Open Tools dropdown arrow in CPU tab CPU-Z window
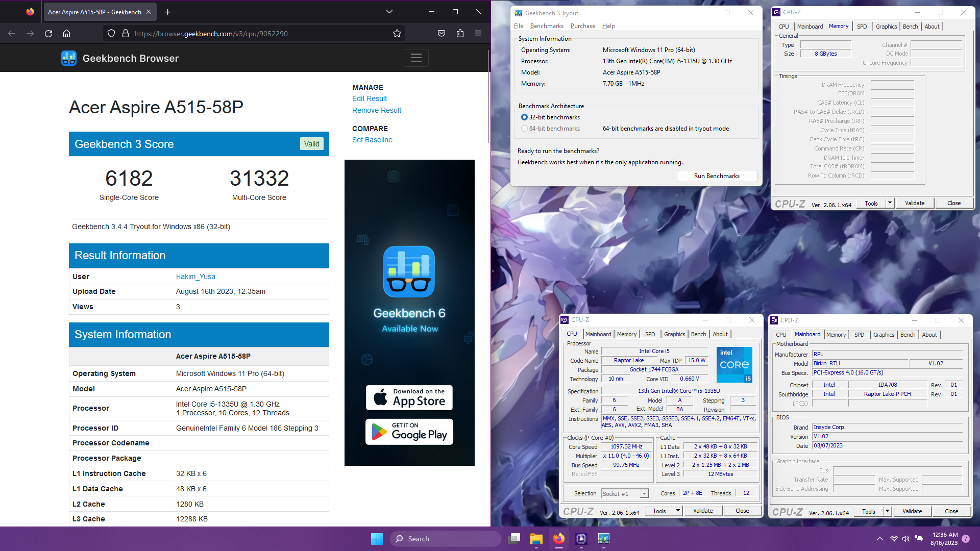The width and height of the screenshot is (980, 551). (678, 511)
